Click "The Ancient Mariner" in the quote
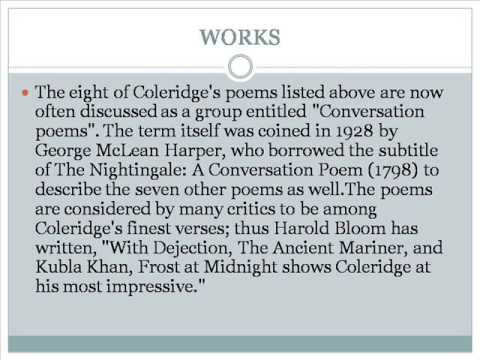480x360 pixels. pyautogui.click(x=323, y=248)
